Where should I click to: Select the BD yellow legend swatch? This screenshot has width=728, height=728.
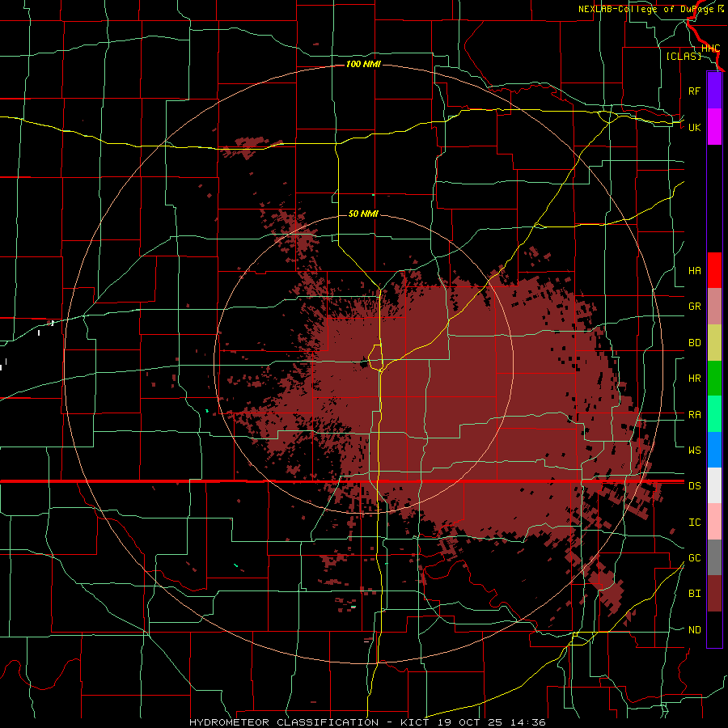714,343
